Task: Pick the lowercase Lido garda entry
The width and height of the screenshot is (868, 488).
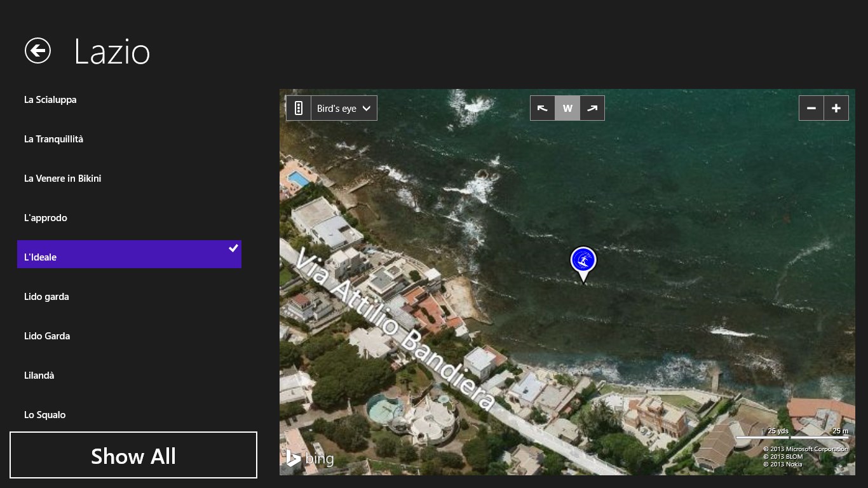Action: 47,297
